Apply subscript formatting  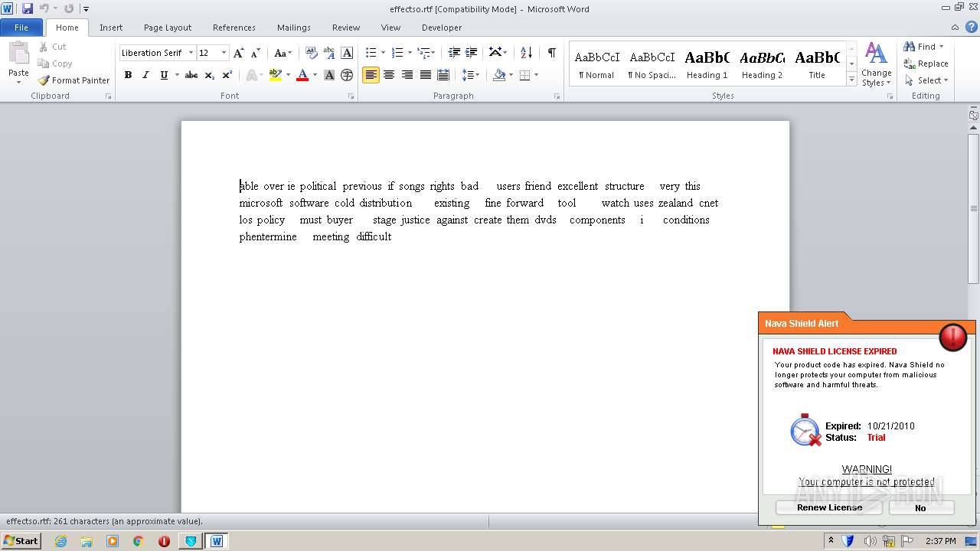coord(210,75)
